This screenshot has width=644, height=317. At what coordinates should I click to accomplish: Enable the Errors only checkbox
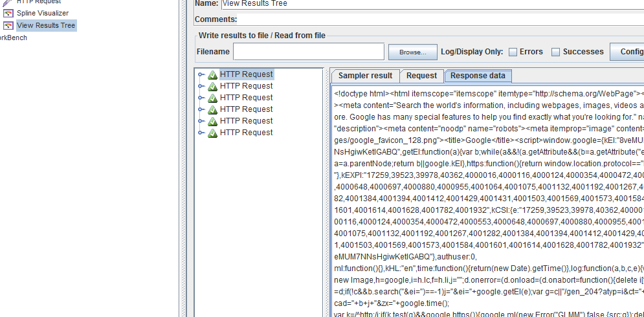tap(513, 52)
